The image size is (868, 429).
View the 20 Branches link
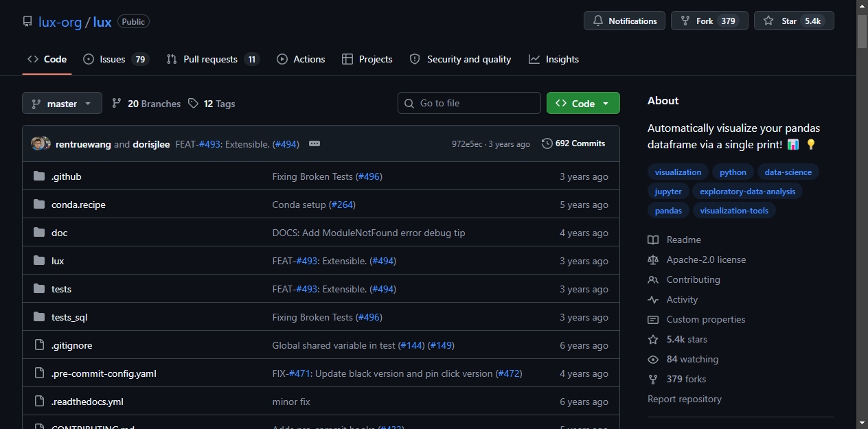[146, 104]
